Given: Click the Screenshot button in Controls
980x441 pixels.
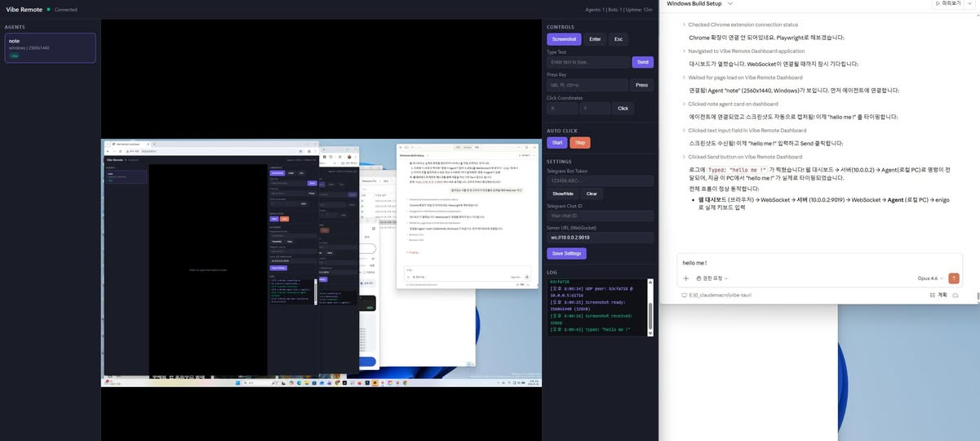Looking at the screenshot, I should coord(564,39).
